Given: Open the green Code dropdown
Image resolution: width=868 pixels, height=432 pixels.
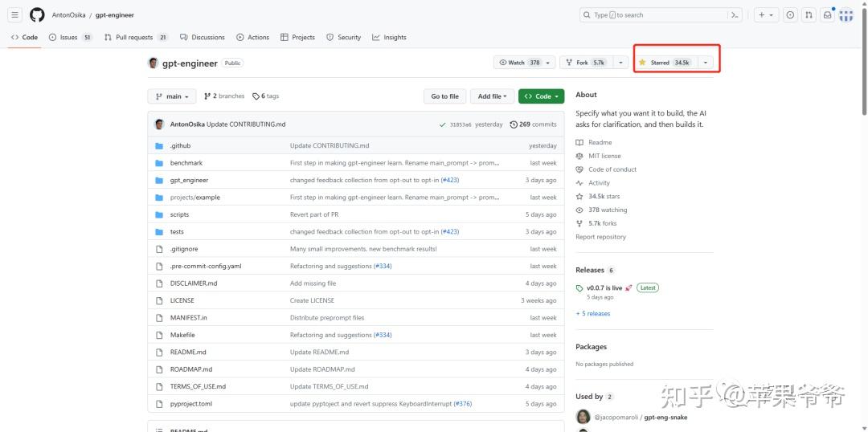Looking at the screenshot, I should [542, 96].
